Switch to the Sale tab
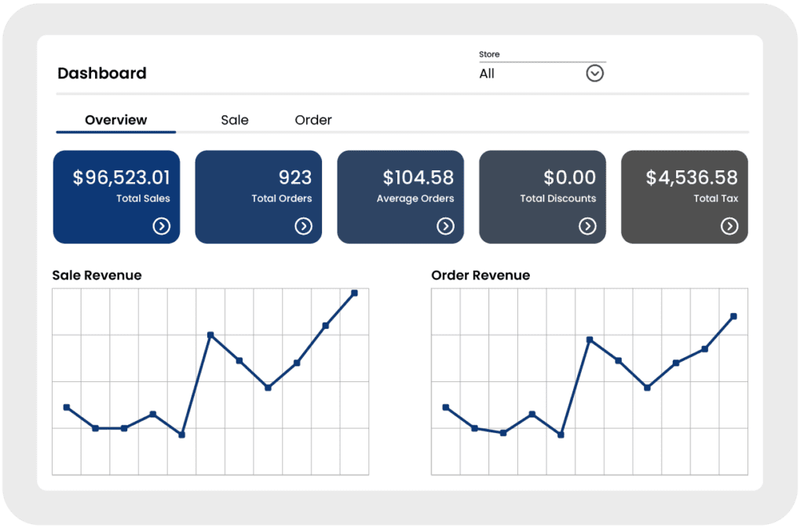Screen dimensions: 804x532 [x=233, y=120]
